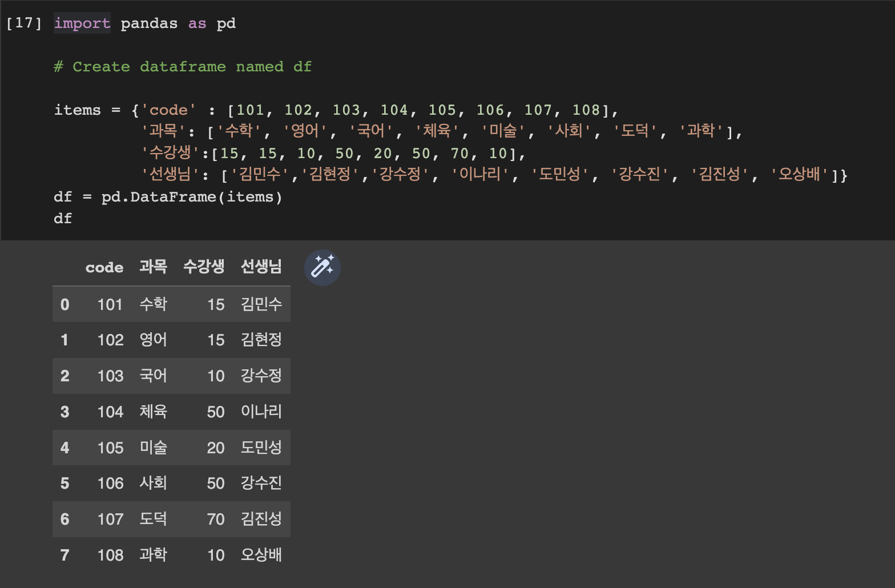
Task: Select the cell containing 오상배
Action: [261, 554]
